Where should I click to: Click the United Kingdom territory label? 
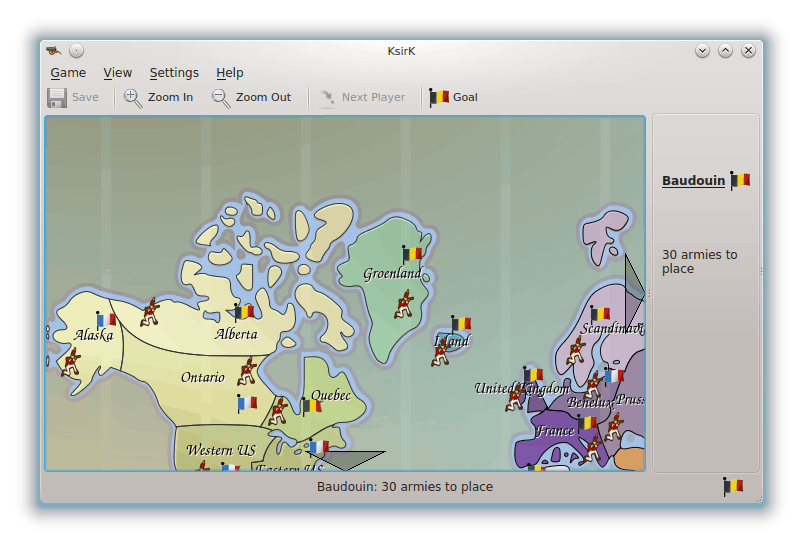(x=521, y=388)
